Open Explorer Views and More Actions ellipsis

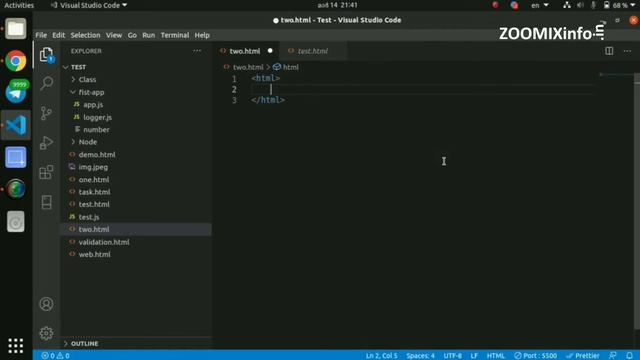click(197, 51)
